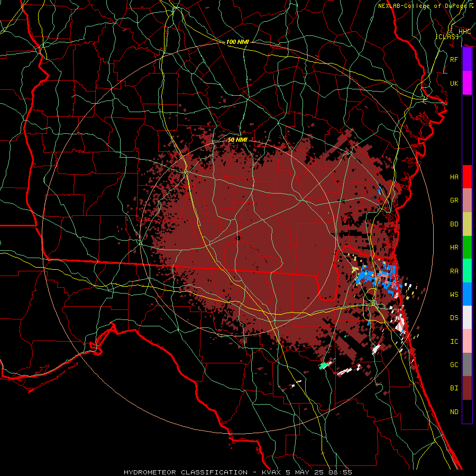Click the 50 NMI range ring label
476x476 pixels.
pyautogui.click(x=237, y=140)
